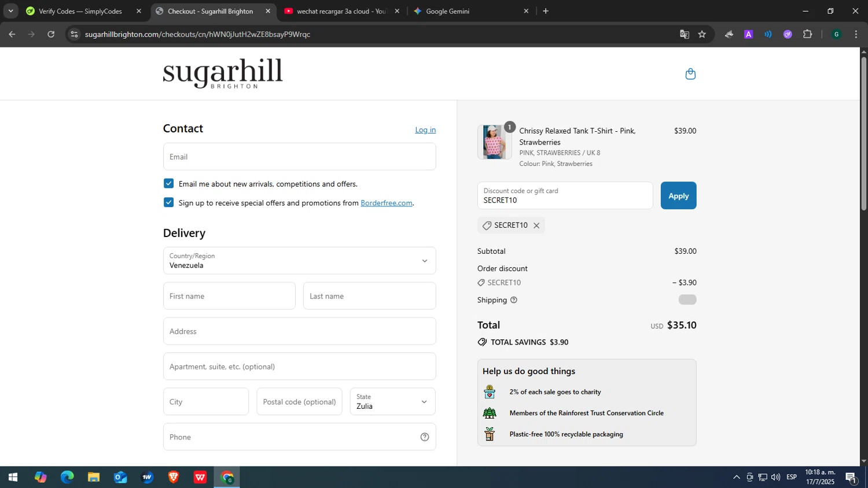This screenshot has height=488, width=868.
Task: Click the Total amount $35.10
Action: 682,325
